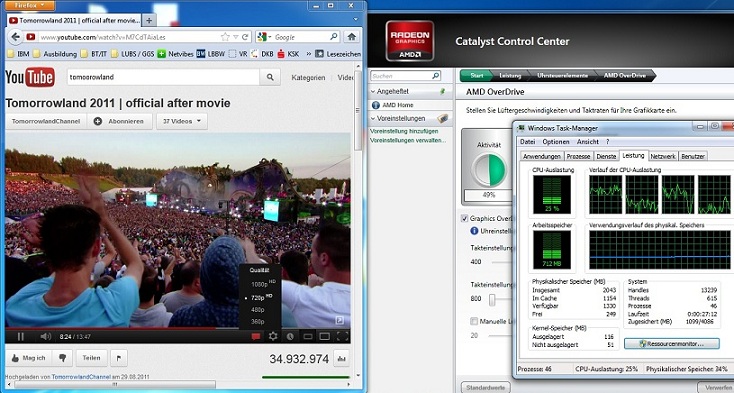Click the 800 Takteinstellung slider handle
The image size is (734, 393).
(492, 299)
